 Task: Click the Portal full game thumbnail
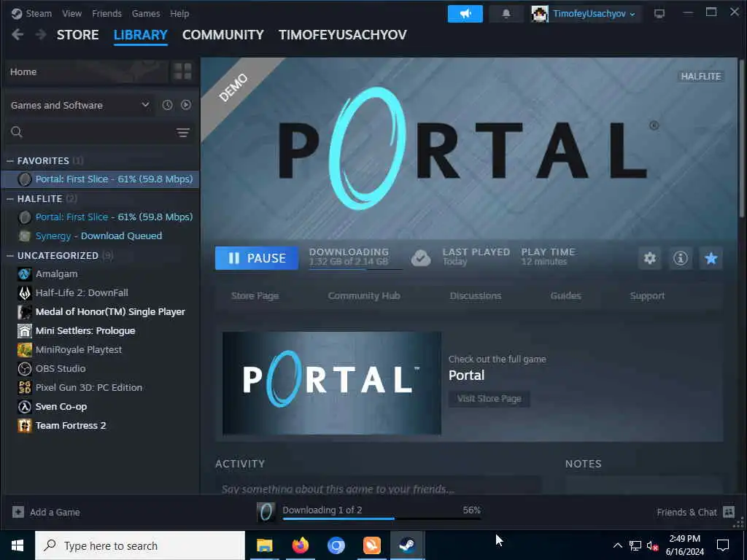tap(332, 384)
